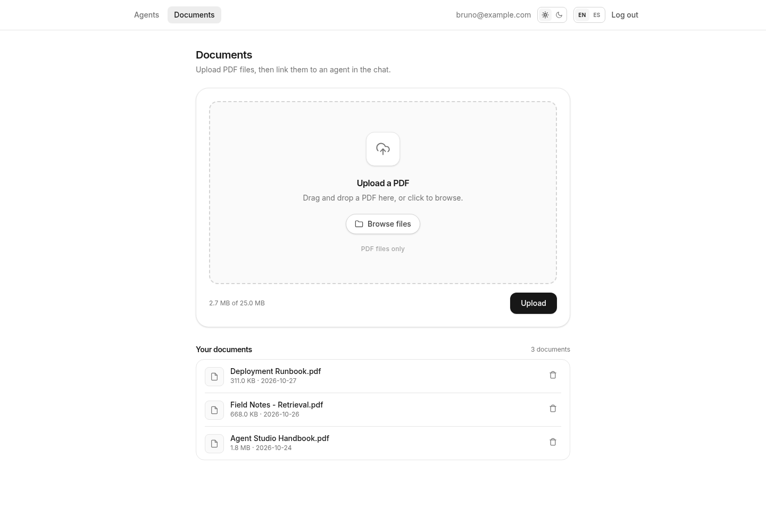This screenshot has height=532, width=766.
Task: Switch to light theme sun icon
Action: pos(545,15)
